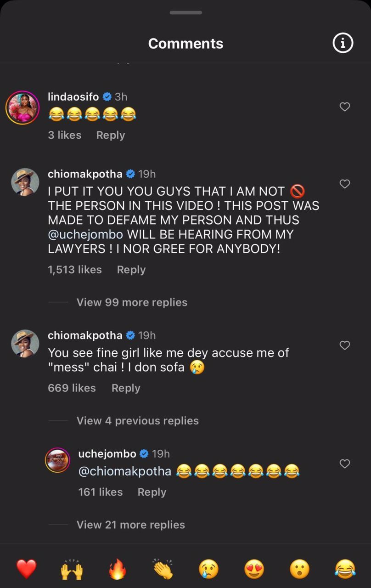Choose the clapping hands emoji
This screenshot has width=371, height=588.
163,570
